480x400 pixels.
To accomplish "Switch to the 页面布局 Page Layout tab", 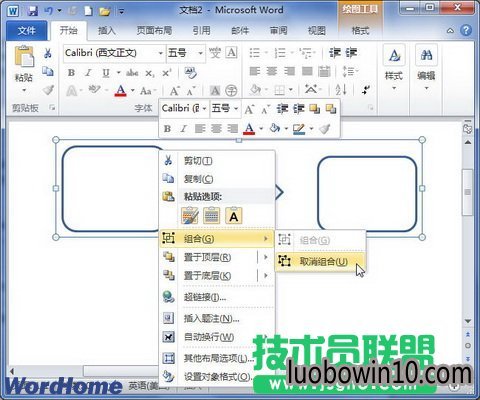I will click(154, 31).
